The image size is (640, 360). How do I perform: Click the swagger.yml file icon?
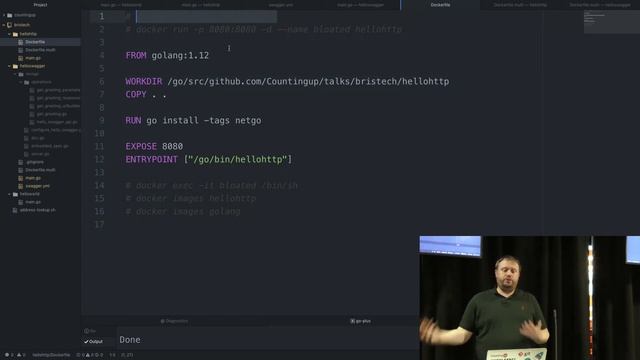coord(20,186)
